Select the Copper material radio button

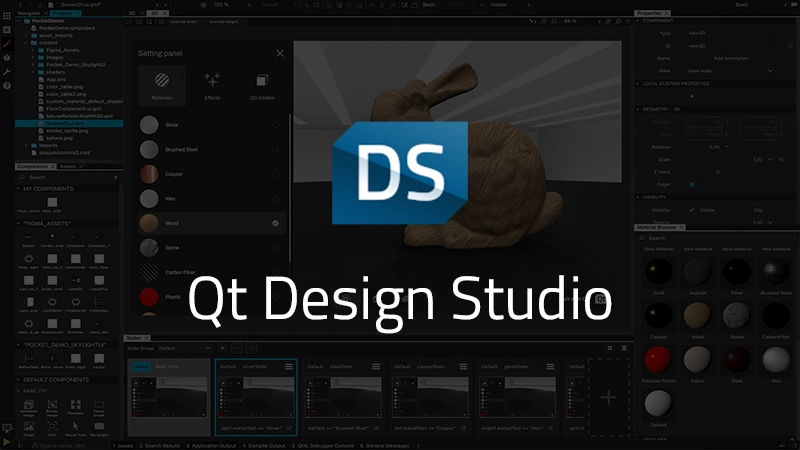coord(275,174)
